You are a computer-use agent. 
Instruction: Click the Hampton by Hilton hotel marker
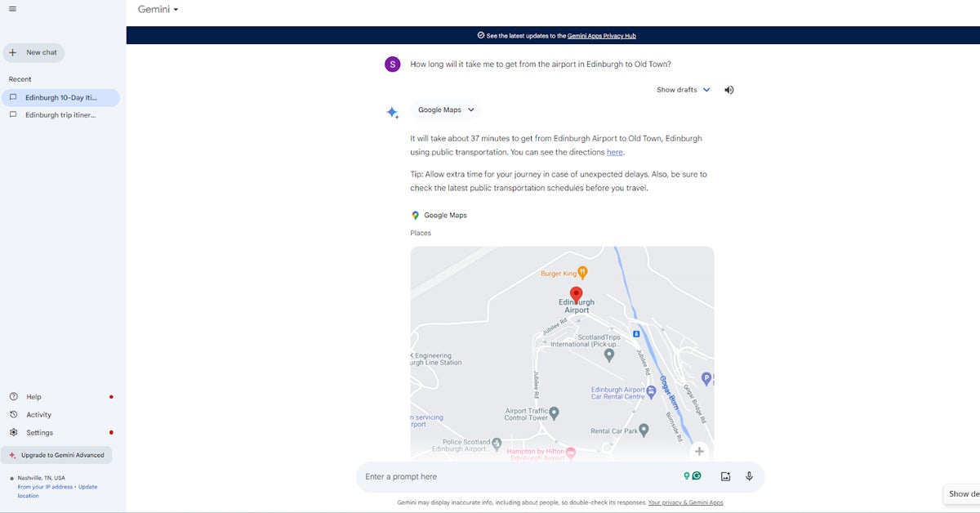pos(571,452)
